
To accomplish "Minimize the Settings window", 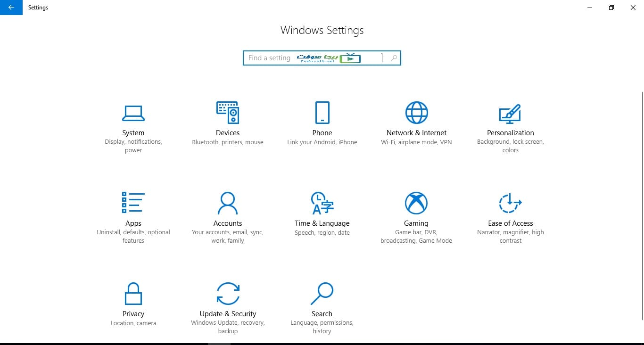I will (x=590, y=8).
